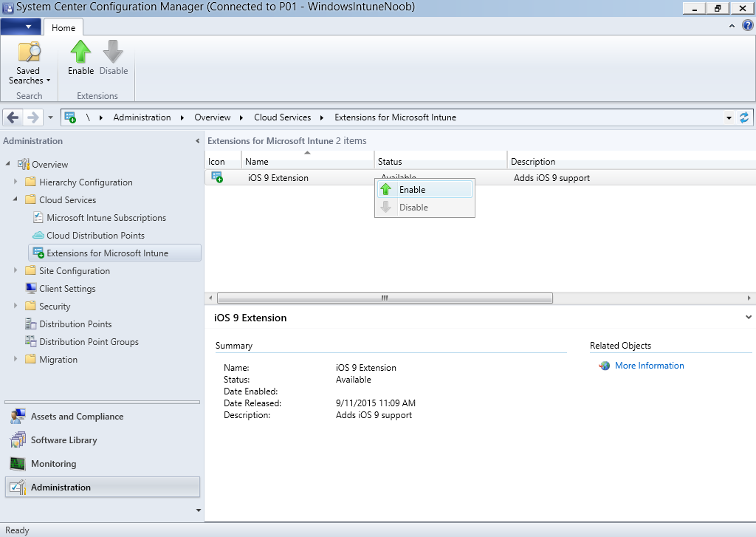Choose Enable from the context menu
Image resolution: width=756 pixels, height=537 pixels.
point(425,190)
